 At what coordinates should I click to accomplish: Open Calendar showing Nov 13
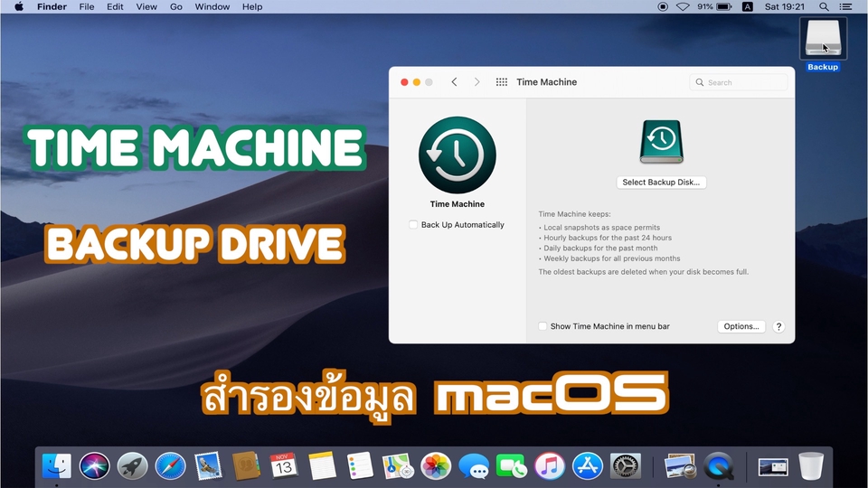tap(283, 466)
